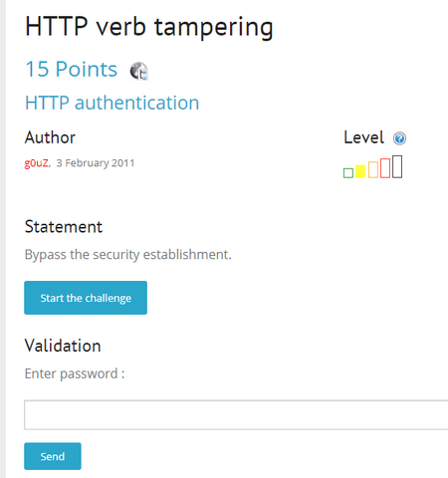Click the Level heading text
The height and width of the screenshot is (478, 448).
(x=364, y=137)
